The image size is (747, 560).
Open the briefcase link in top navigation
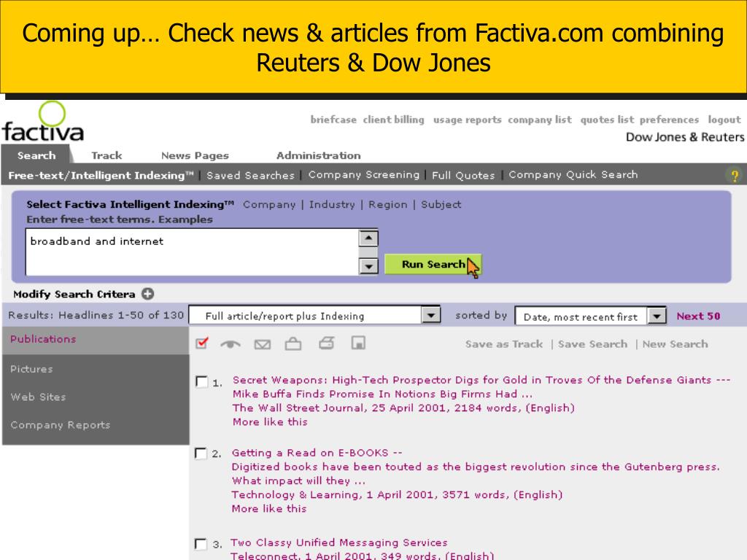click(333, 120)
